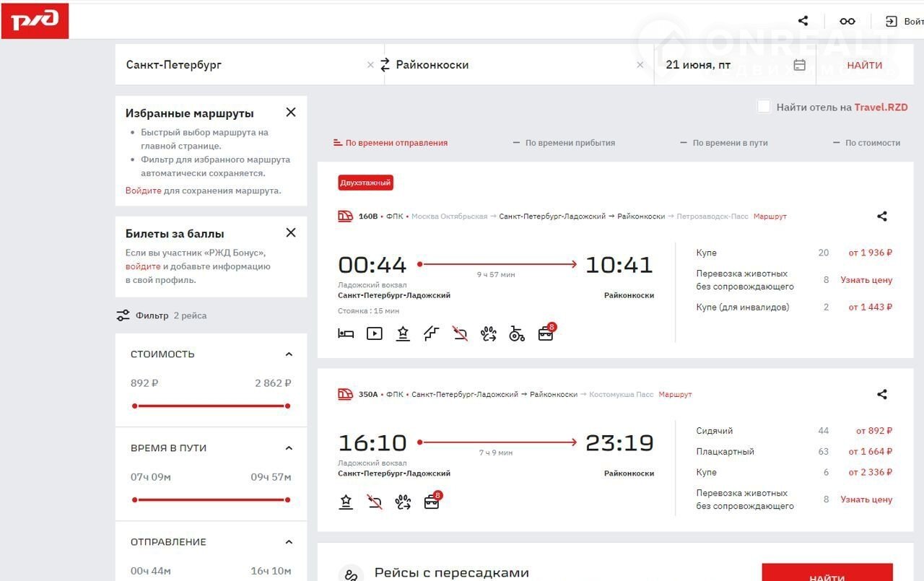The image size is (924, 581).
Task: Click the RZD logo in header
Action: pos(35,21)
